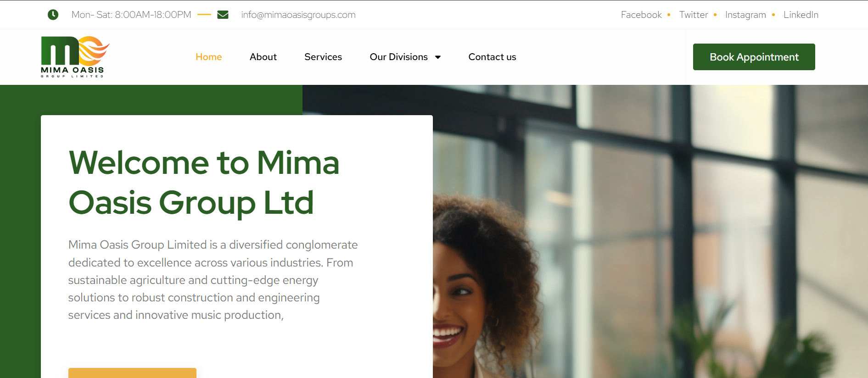The height and width of the screenshot is (378, 868).
Task: Click the Mima Oasis logo
Action: (75, 57)
